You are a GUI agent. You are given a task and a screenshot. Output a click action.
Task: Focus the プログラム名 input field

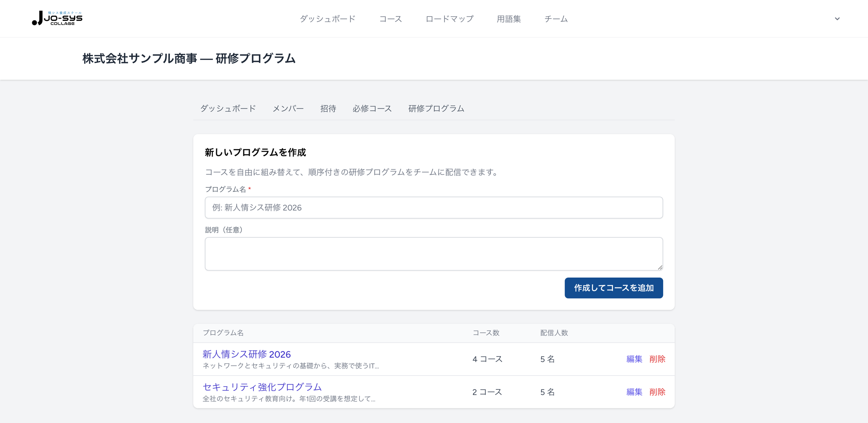(434, 207)
